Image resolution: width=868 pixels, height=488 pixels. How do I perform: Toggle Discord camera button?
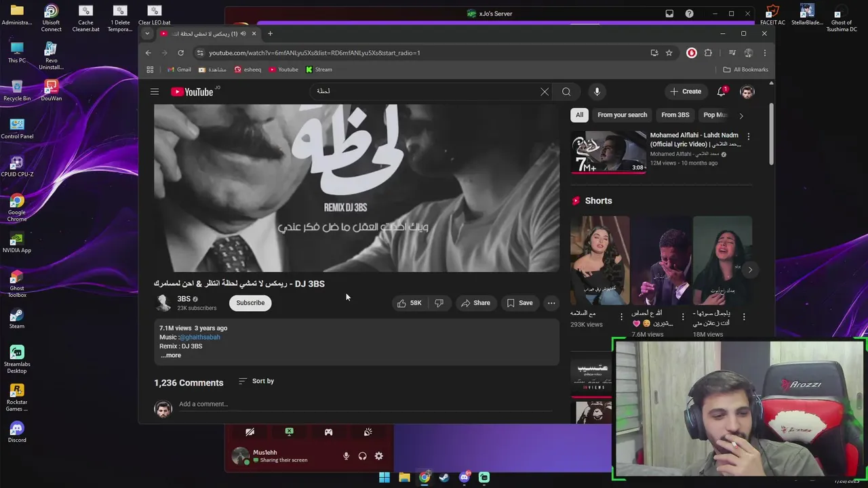(250, 432)
